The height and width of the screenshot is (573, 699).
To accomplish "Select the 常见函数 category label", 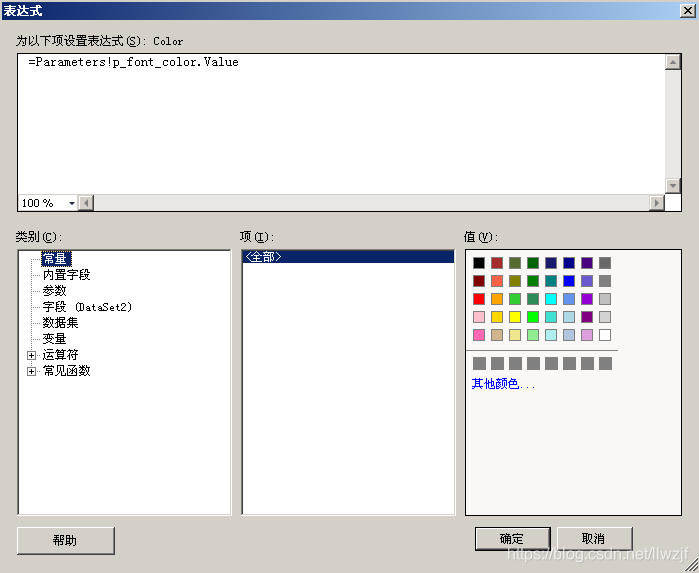I will (66, 371).
